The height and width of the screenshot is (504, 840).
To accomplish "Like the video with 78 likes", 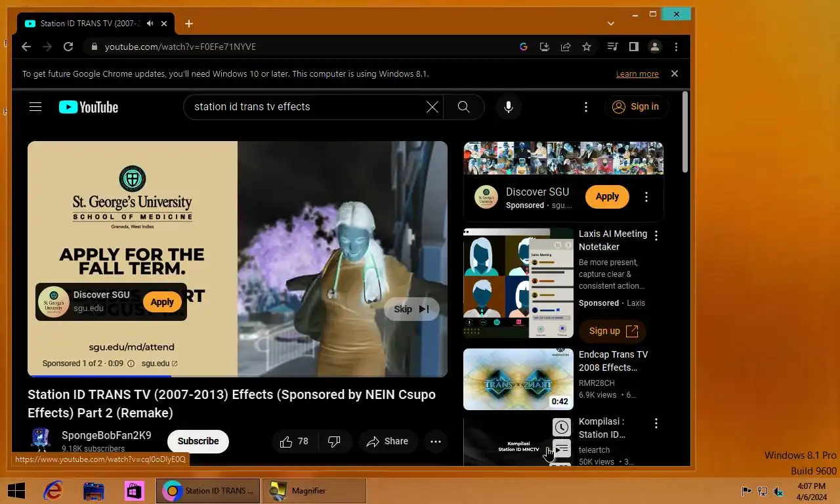I will point(294,442).
